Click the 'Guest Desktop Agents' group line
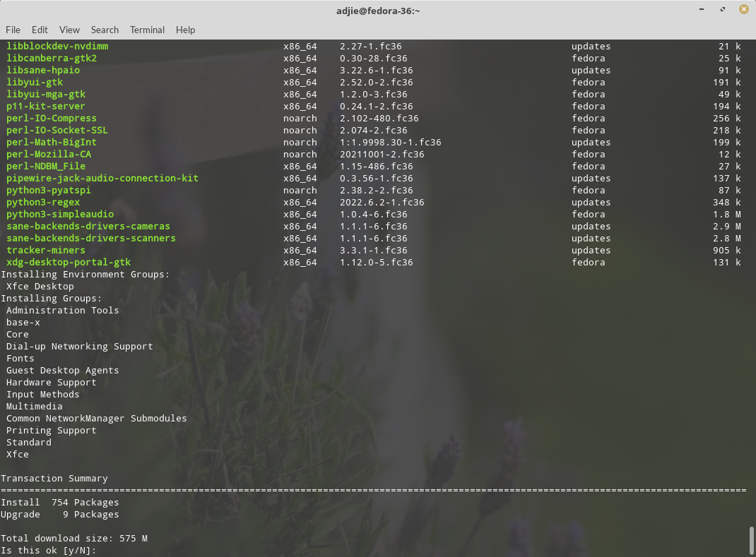756x557 pixels. 63,371
